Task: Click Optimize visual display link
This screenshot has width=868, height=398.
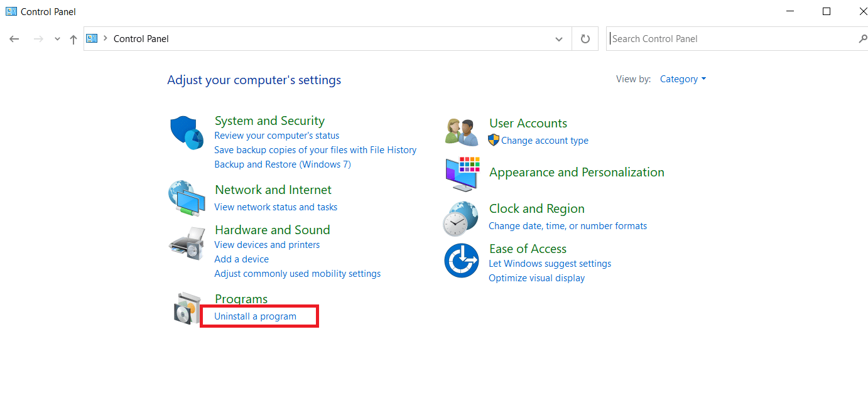Action: 536,278
